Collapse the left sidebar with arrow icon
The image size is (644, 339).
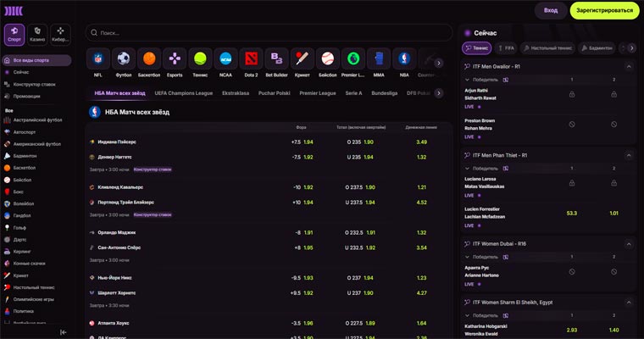[x=63, y=332]
